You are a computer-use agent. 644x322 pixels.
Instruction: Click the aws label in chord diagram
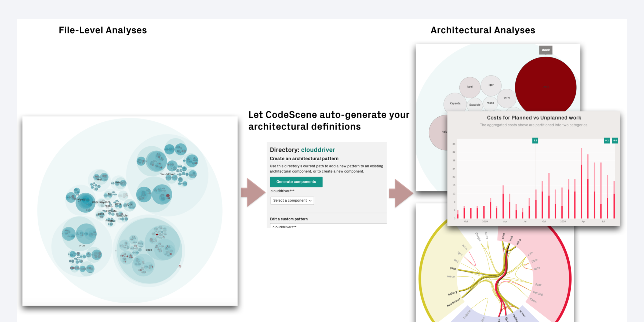(x=530, y=254)
